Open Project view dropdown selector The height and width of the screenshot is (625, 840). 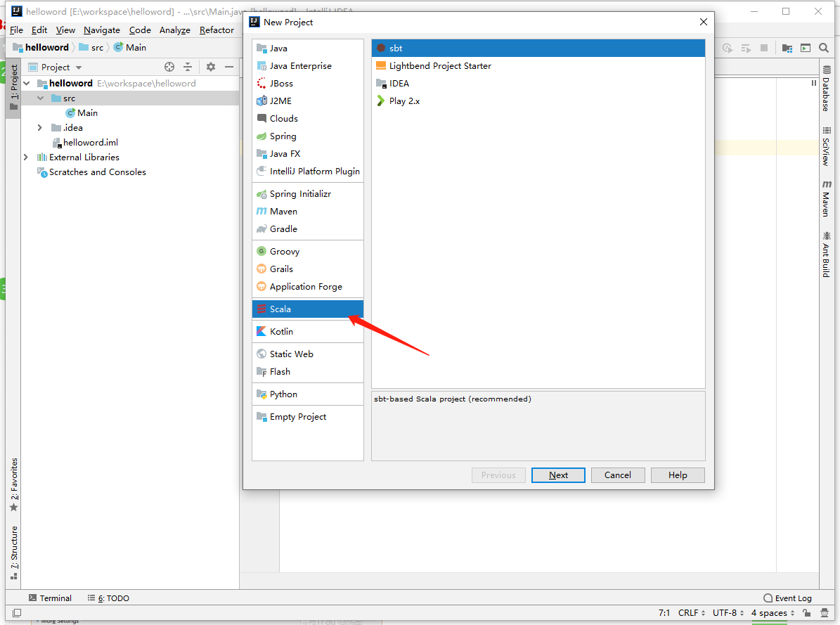(x=55, y=67)
